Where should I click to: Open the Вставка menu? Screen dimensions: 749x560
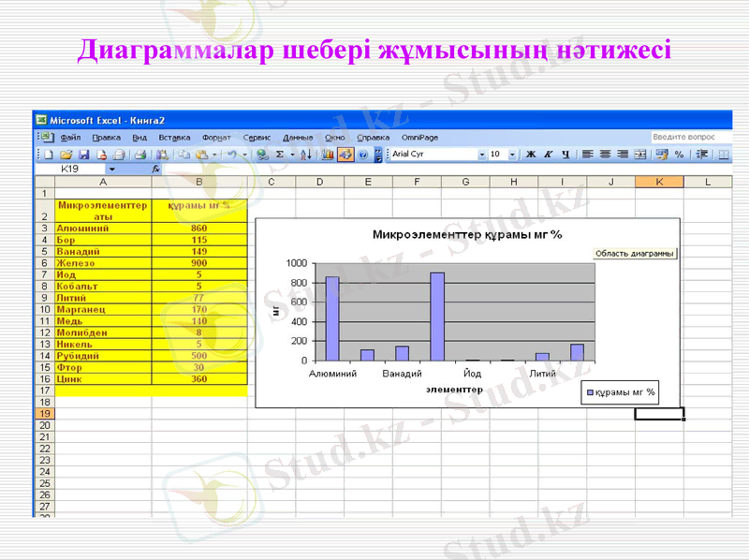177,136
